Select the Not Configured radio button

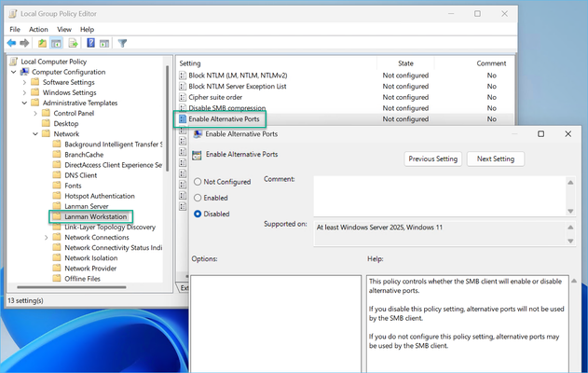198,182
